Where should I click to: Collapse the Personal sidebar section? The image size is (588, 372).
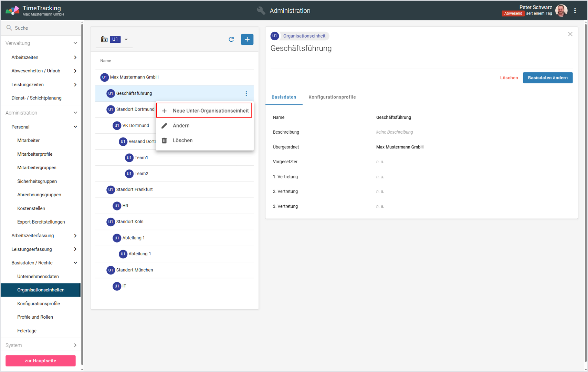pos(75,127)
